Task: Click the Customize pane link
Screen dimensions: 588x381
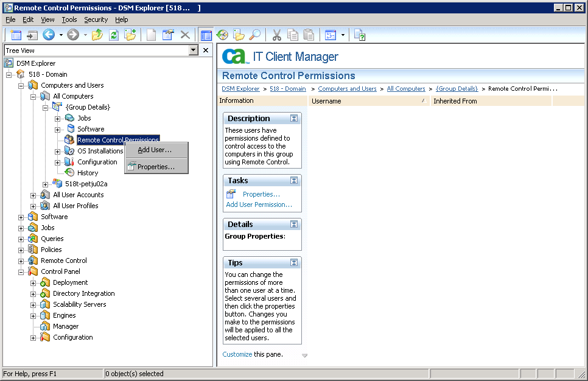Action: 237,354
